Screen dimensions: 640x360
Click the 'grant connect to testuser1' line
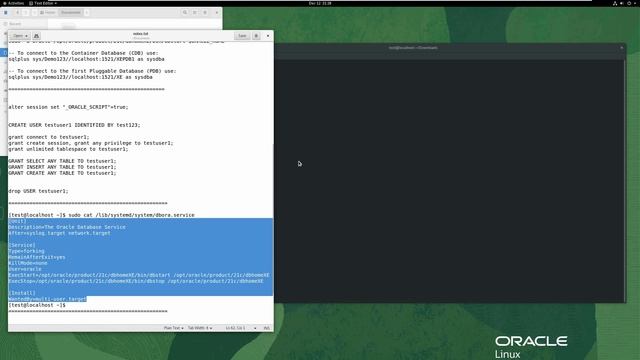[x=49, y=137]
